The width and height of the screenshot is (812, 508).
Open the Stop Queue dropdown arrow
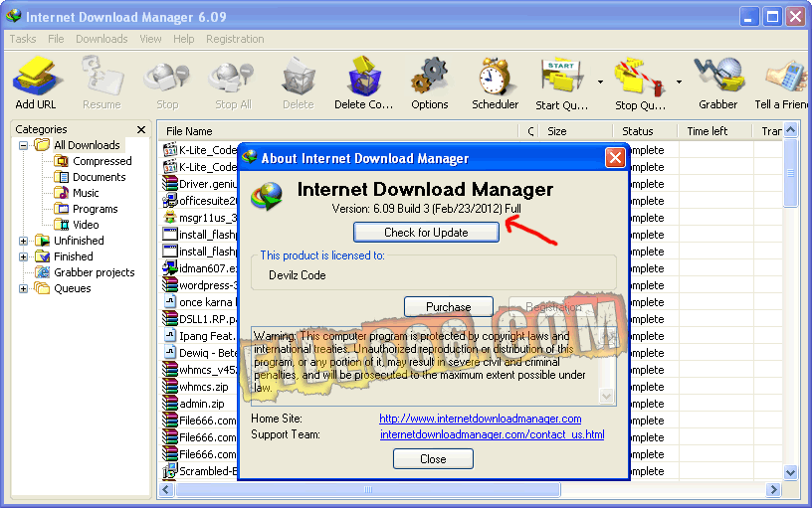pyautogui.click(x=679, y=82)
